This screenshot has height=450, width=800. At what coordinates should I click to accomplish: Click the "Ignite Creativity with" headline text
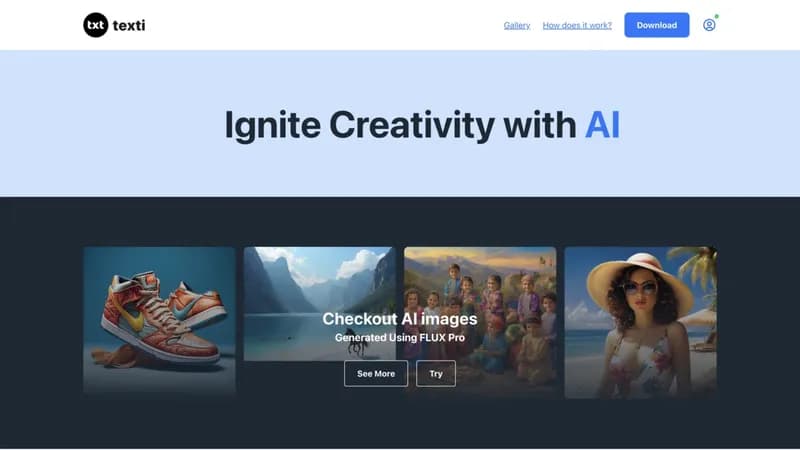(401, 125)
